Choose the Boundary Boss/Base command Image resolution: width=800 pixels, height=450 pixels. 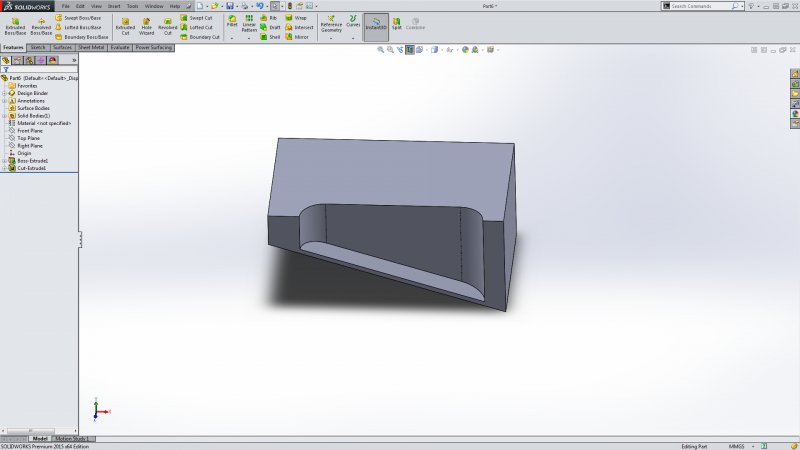coord(82,37)
